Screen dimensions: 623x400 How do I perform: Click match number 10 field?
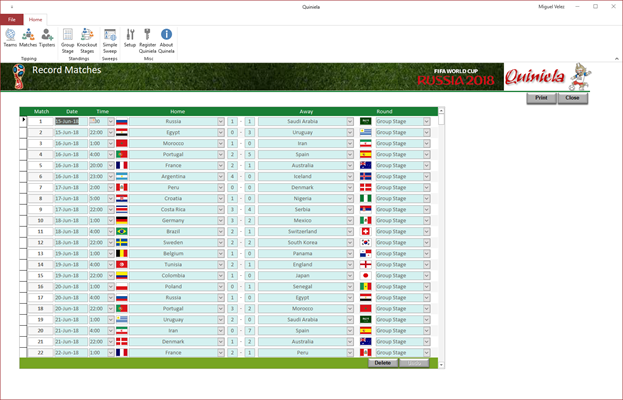(40, 220)
